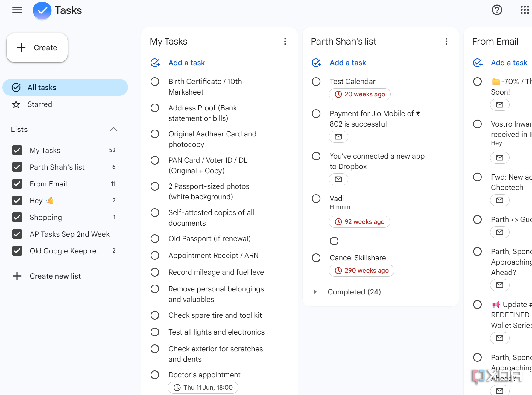Image resolution: width=532 pixels, height=395 pixels.
Task: Open Old Google Keep list entry
Action: [x=66, y=251]
